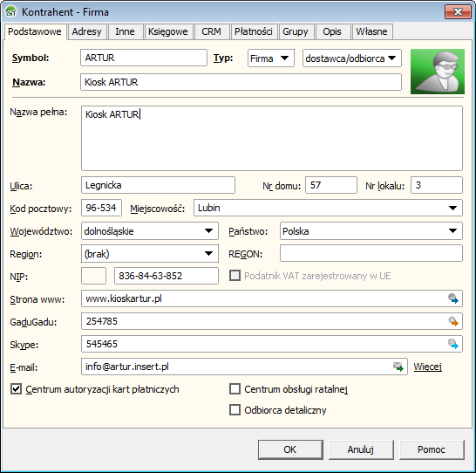This screenshot has width=476, height=473.
Task: Enable Centrum obsługi ratalnej checkbox
Action: point(235,389)
